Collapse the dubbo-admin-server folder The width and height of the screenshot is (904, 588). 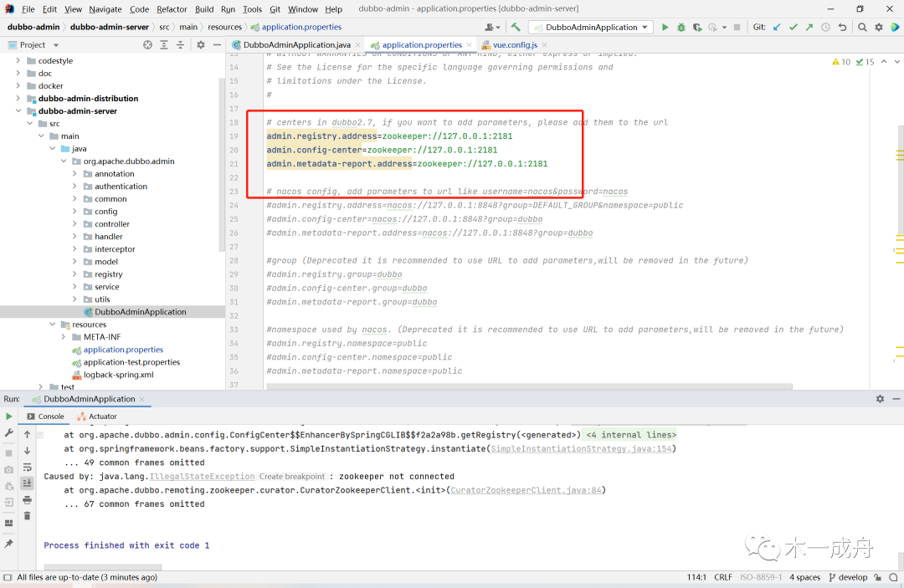[x=18, y=111]
